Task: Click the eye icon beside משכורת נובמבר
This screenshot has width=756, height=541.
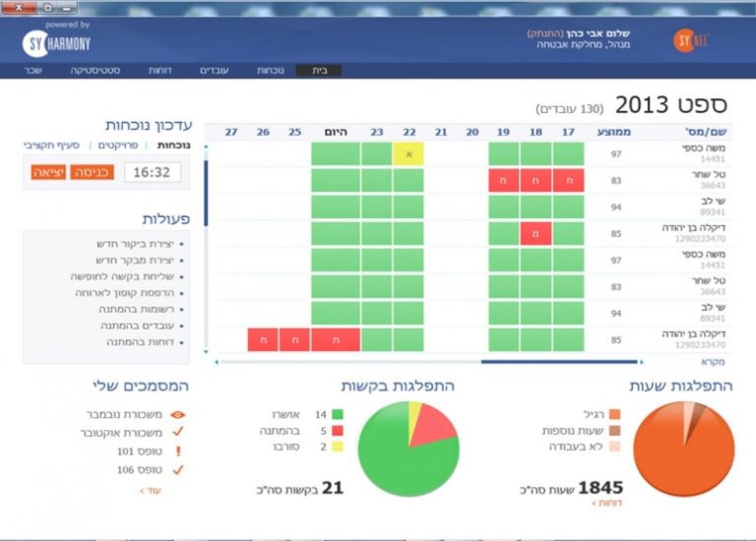Action: tap(178, 415)
